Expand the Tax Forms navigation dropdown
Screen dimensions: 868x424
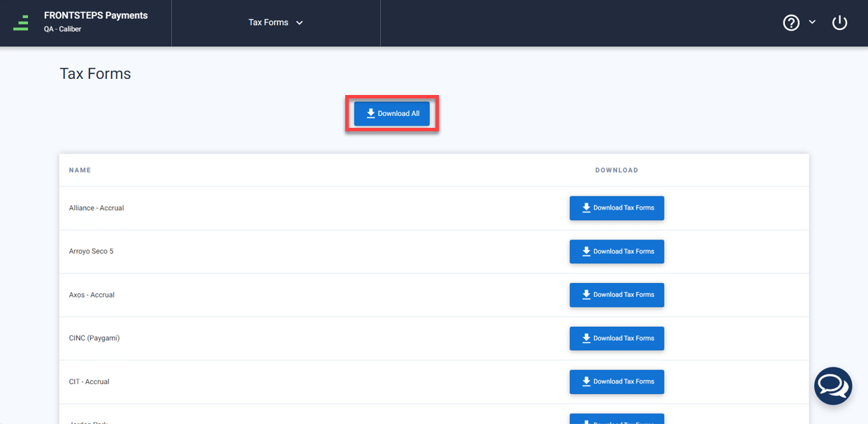click(275, 23)
